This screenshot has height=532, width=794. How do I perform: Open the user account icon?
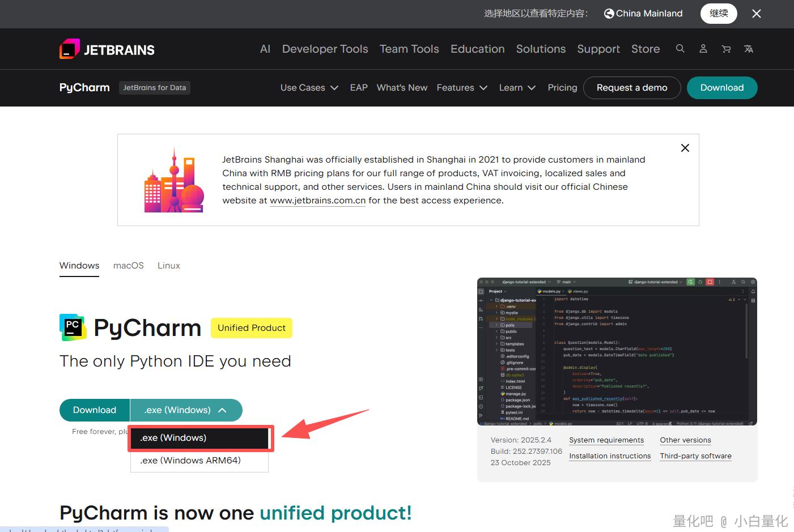[703, 49]
